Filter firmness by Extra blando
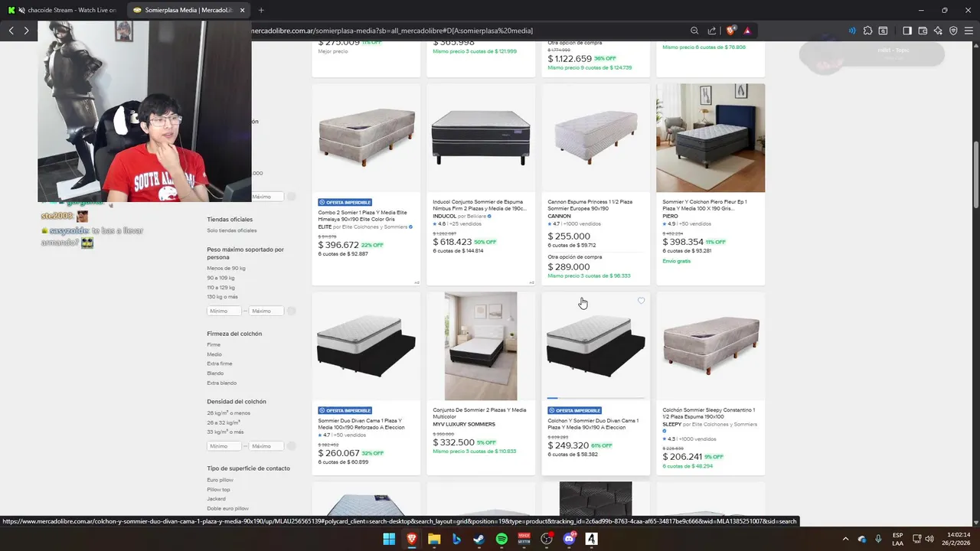 pos(221,383)
